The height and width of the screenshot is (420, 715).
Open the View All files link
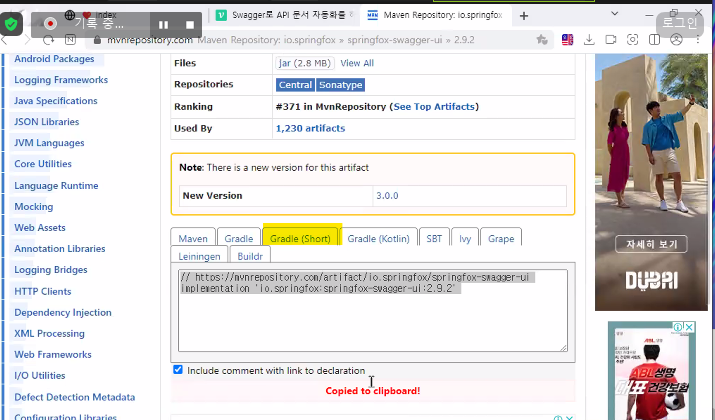357,63
